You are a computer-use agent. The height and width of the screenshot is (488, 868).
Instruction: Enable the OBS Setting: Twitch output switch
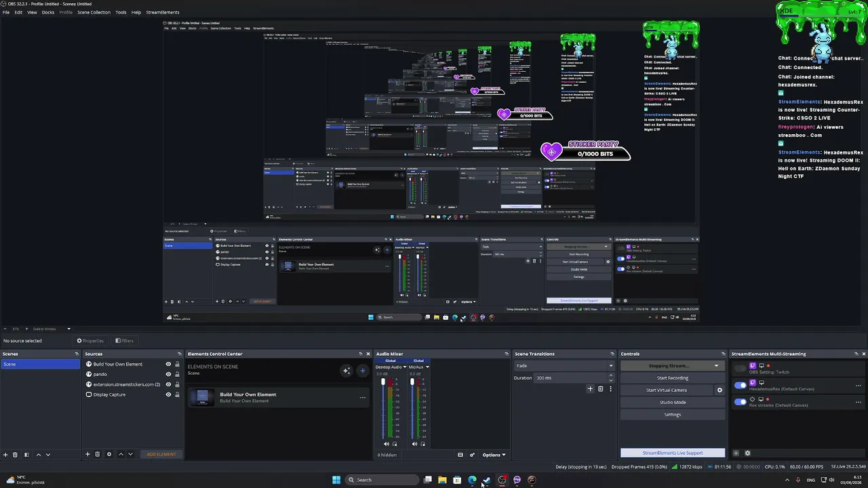(x=740, y=369)
